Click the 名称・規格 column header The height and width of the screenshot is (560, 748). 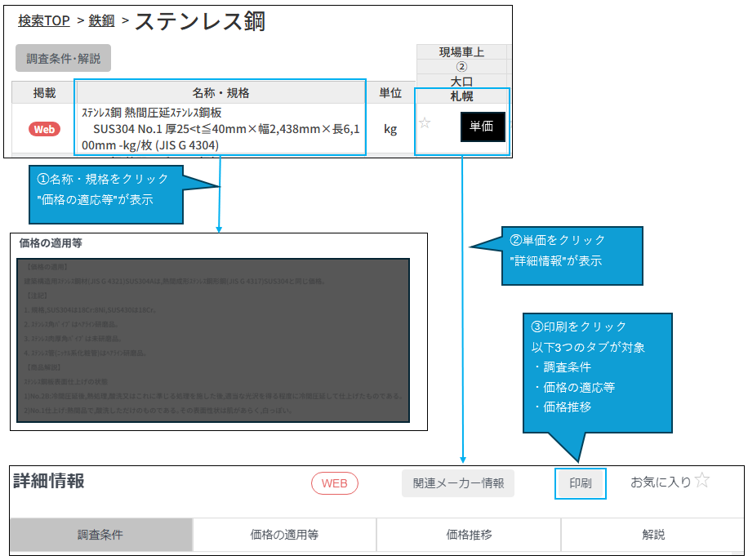click(x=220, y=92)
